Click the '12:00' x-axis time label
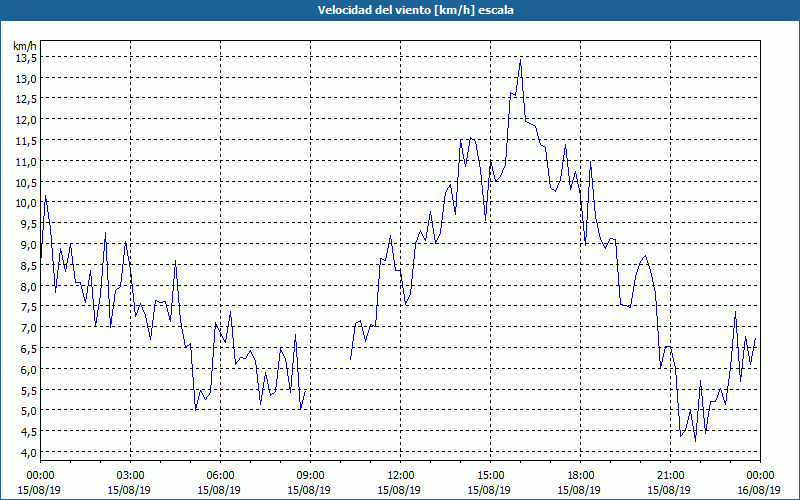The height and width of the screenshot is (500, 800). [x=401, y=476]
